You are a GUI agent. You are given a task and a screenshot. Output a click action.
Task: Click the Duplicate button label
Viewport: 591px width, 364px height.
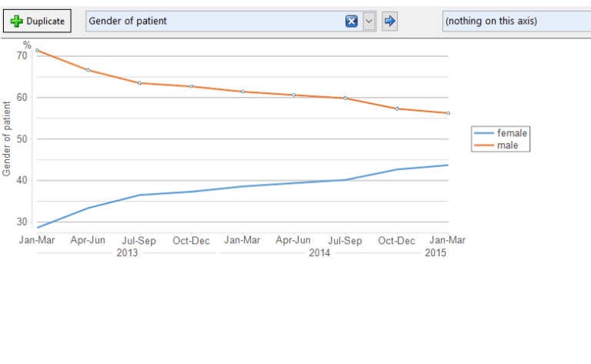pos(45,21)
